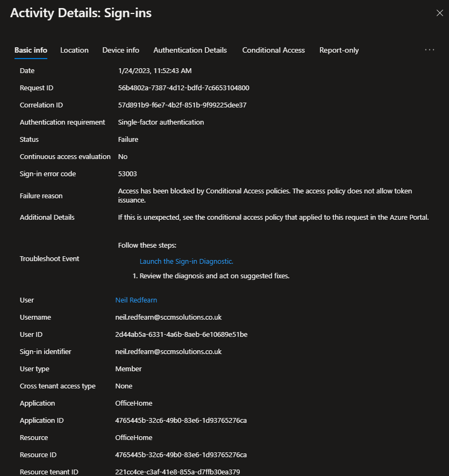Launch the Sign-in Diagnostic link
The height and width of the screenshot is (476, 449).
186,261
